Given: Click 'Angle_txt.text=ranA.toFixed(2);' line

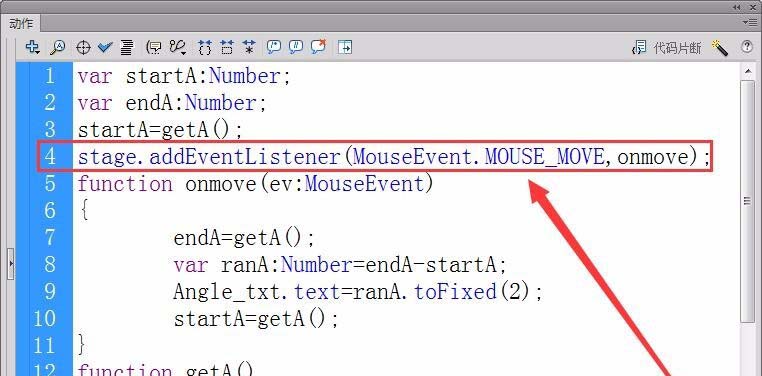Looking at the screenshot, I should tap(358, 291).
